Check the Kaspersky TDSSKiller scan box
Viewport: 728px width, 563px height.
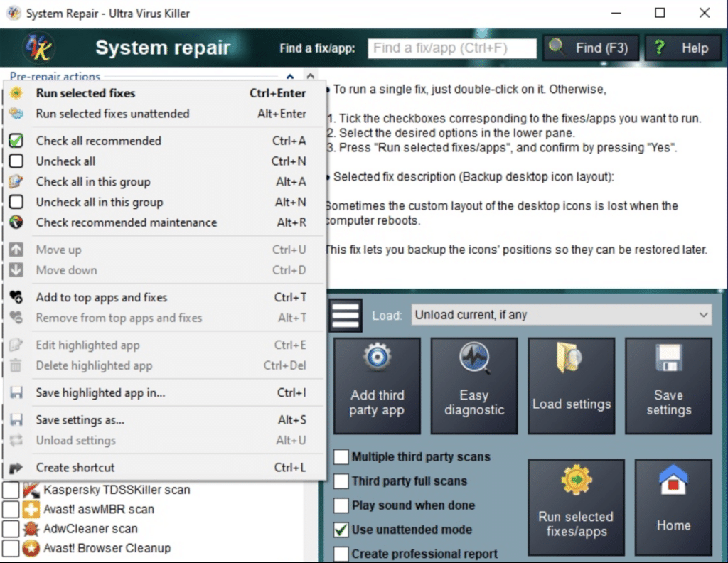point(12,490)
